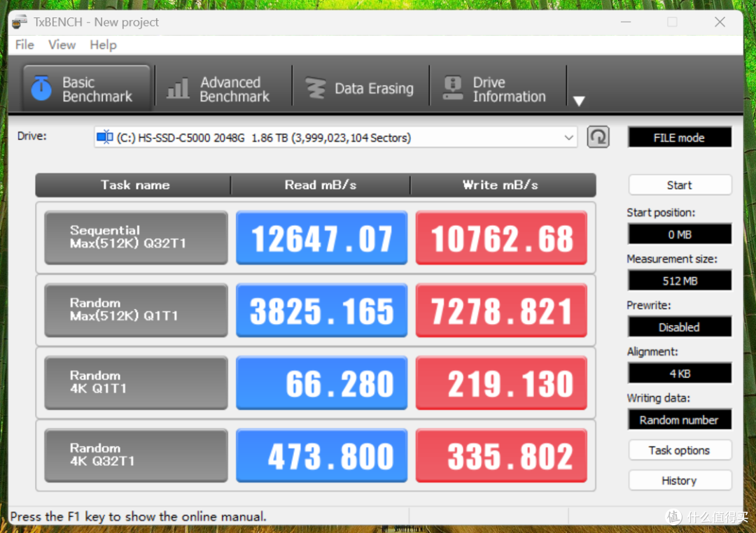756x533 pixels.
Task: Click the Writing data Random number field
Action: (x=679, y=420)
